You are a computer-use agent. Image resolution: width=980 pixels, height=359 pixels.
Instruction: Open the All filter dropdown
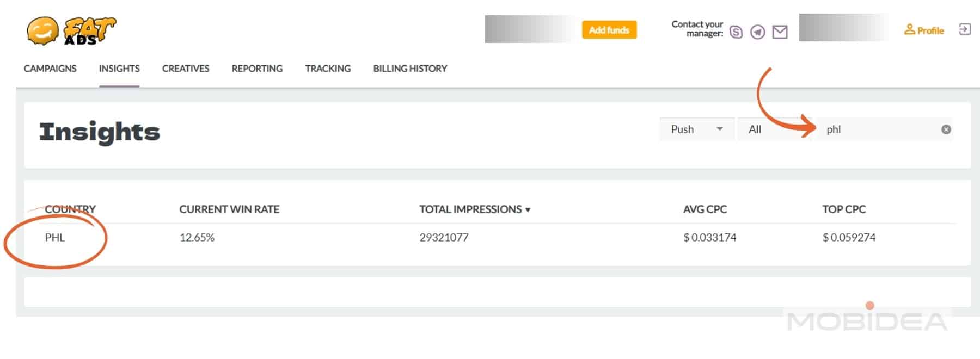tap(773, 129)
